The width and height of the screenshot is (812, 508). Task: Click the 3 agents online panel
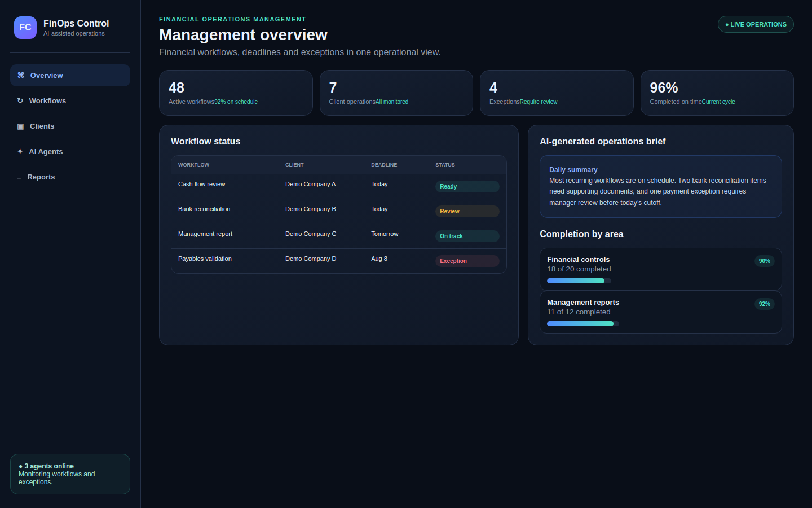tap(70, 474)
